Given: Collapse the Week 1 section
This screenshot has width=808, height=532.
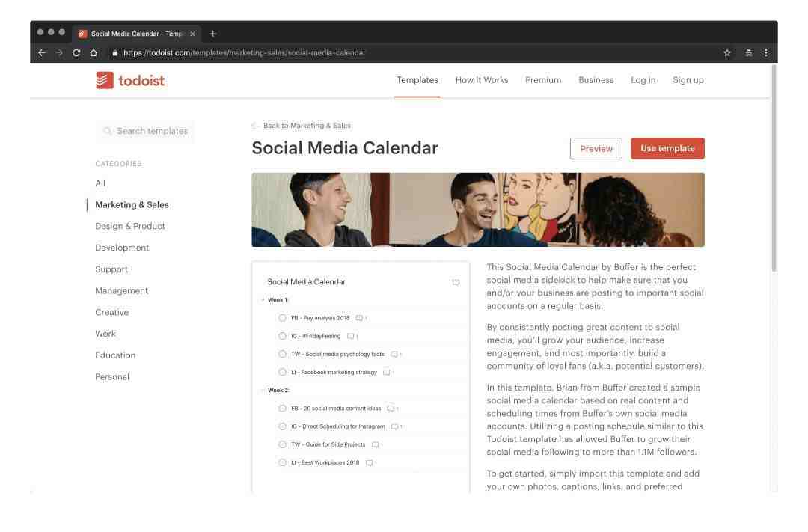Looking at the screenshot, I should (x=263, y=299).
